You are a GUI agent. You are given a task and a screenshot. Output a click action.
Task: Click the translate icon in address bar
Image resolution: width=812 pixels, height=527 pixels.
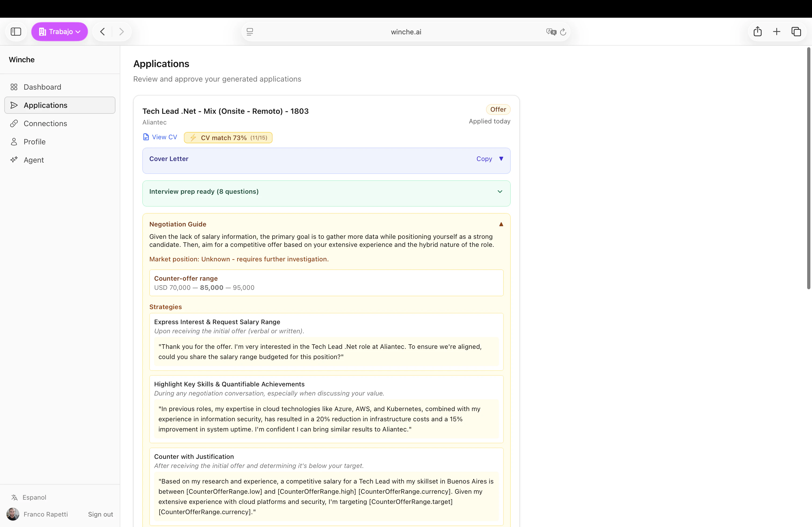551,32
